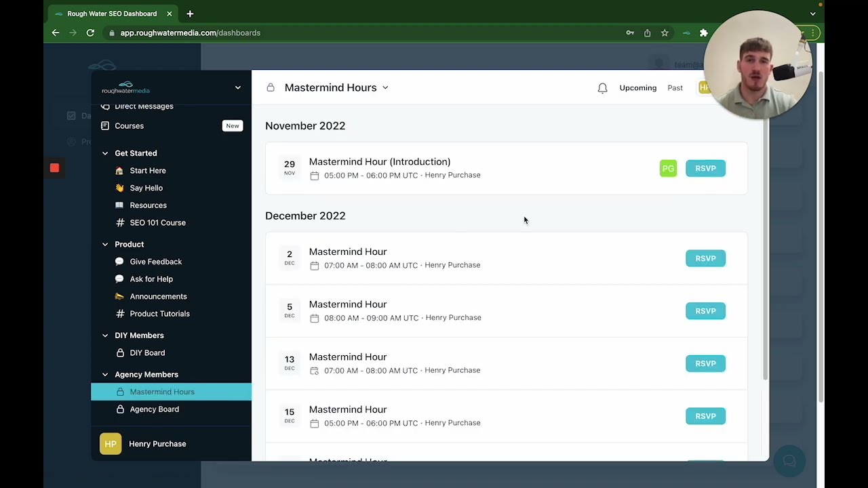Click the HP avatar in the sidebar footer
The width and height of the screenshot is (868, 488).
pos(111,444)
